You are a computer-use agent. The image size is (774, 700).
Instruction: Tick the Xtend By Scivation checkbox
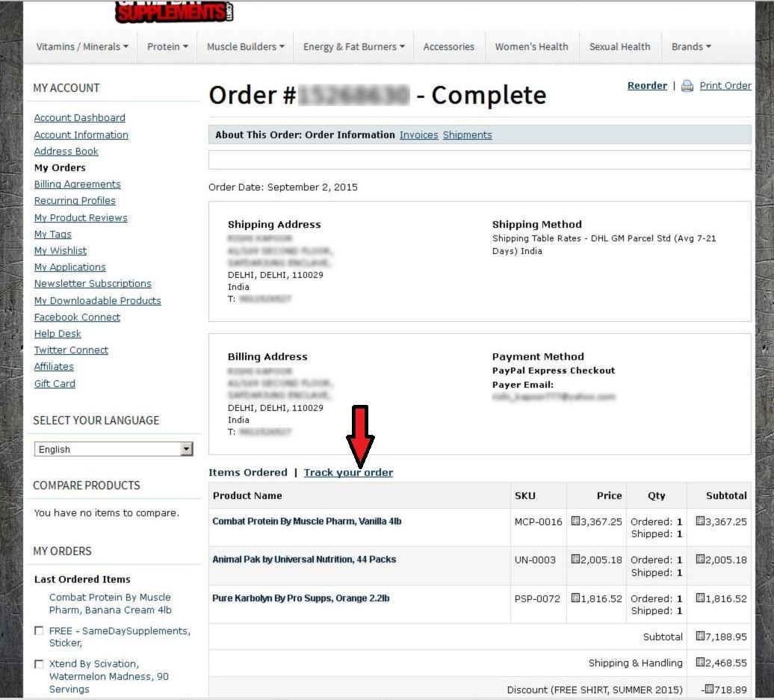(x=39, y=664)
